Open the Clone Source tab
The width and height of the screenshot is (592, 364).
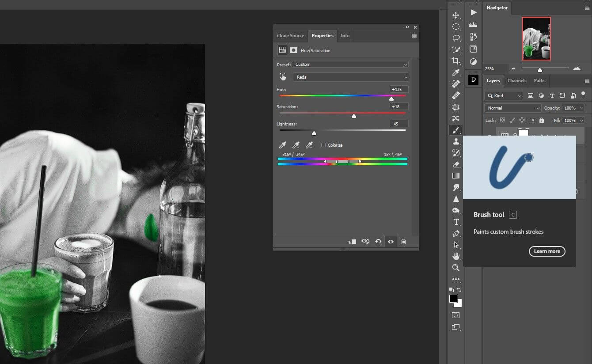coord(290,36)
